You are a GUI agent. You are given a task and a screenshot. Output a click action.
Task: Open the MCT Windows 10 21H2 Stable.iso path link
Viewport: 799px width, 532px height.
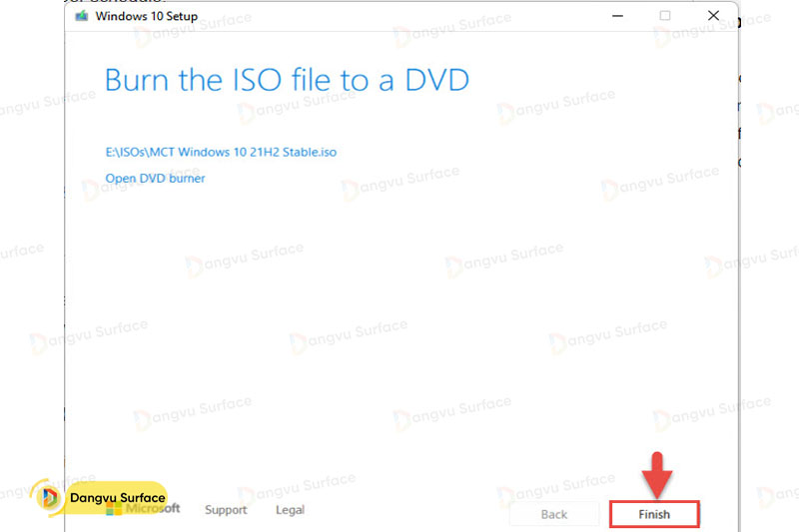point(221,152)
